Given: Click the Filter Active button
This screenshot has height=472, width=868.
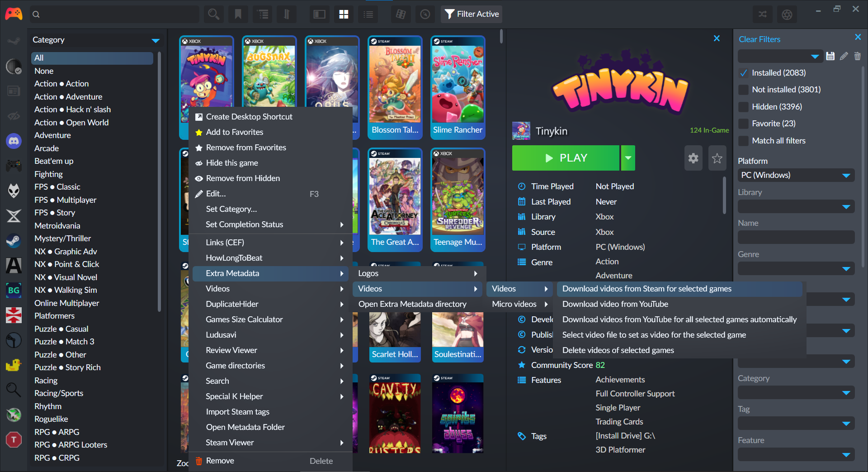Looking at the screenshot, I should pyautogui.click(x=472, y=14).
